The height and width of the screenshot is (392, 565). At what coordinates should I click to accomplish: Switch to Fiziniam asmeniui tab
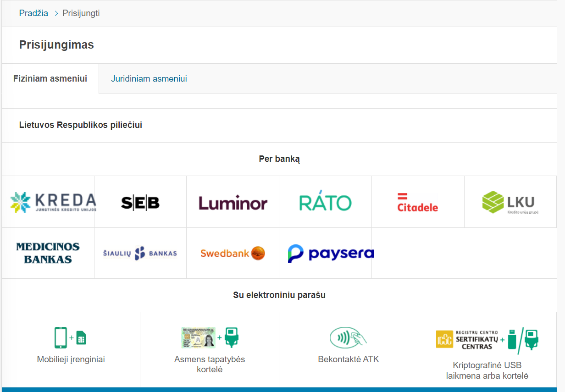pyautogui.click(x=50, y=78)
